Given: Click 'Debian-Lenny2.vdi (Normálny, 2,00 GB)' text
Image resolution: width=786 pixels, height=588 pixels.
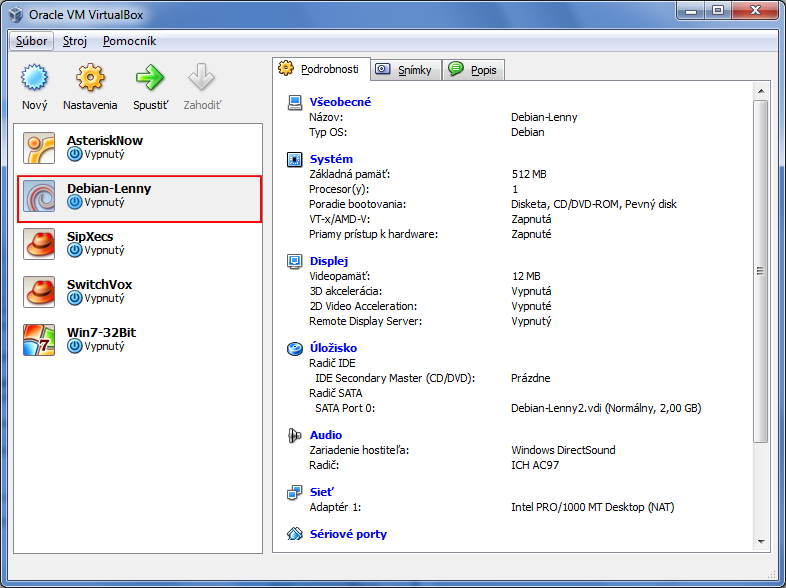Looking at the screenshot, I should 606,408.
